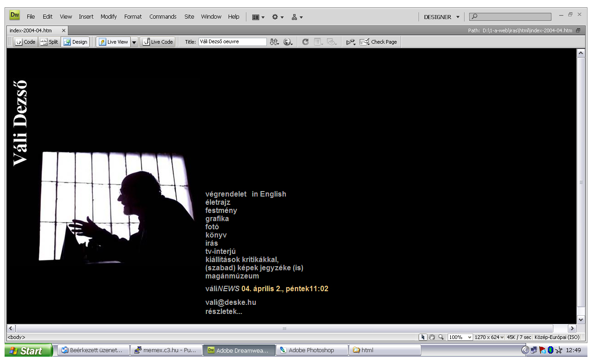Click the grafika link
Image resolution: width=592 pixels, height=364 pixels.
coord(217,219)
